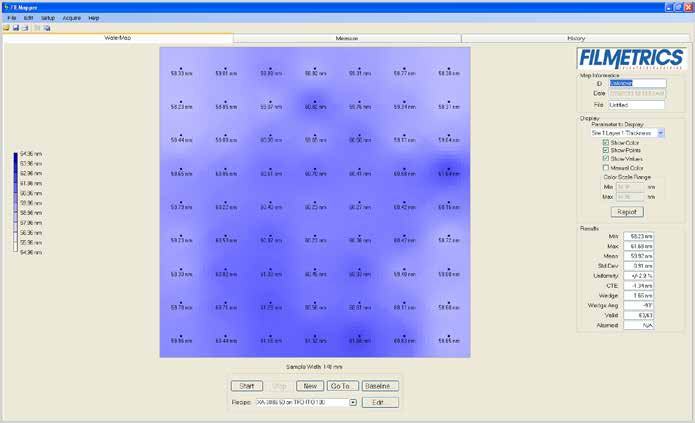Click the Save disk toolbar icon
695x423 pixels.
pos(16,28)
